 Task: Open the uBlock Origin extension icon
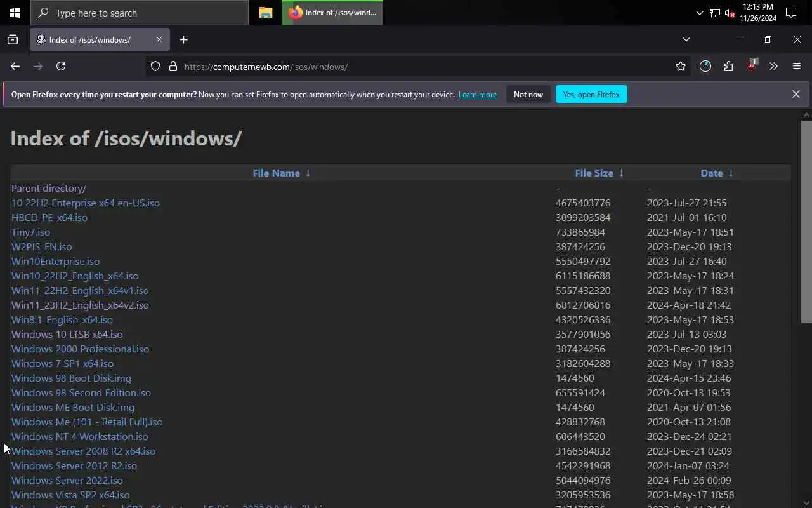[751, 66]
